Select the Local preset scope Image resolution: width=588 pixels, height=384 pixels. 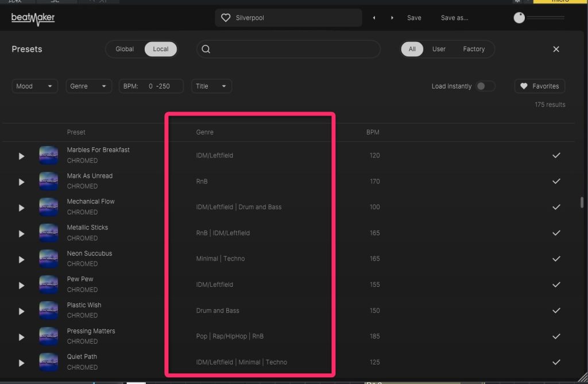pyautogui.click(x=161, y=49)
